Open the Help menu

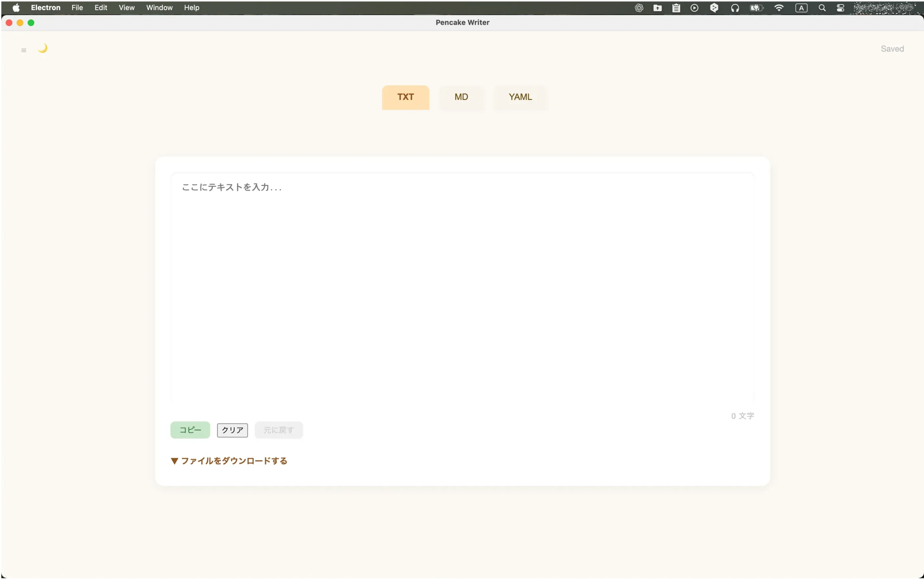191,8
